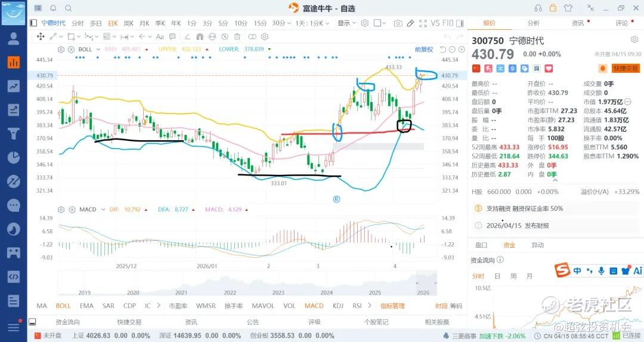The width and height of the screenshot is (644, 342).
Task: Open BOLL indicator settings gear
Action: pos(61,50)
